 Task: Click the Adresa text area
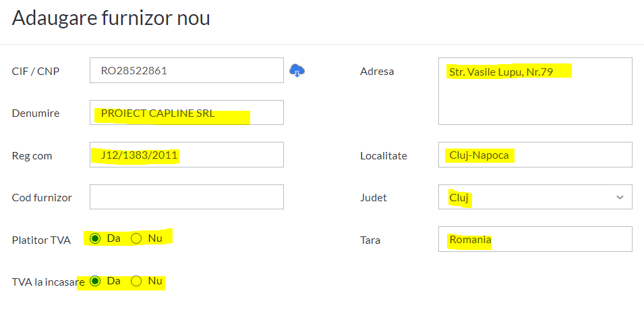535,91
